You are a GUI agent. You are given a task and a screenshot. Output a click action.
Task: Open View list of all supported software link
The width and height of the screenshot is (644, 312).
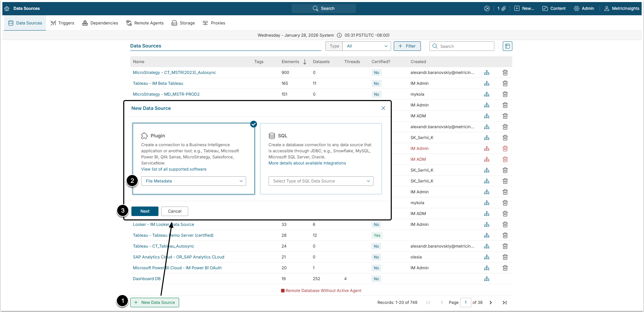point(174,169)
